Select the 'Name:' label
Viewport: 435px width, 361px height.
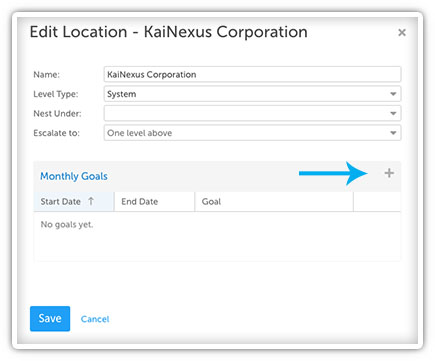coord(46,74)
